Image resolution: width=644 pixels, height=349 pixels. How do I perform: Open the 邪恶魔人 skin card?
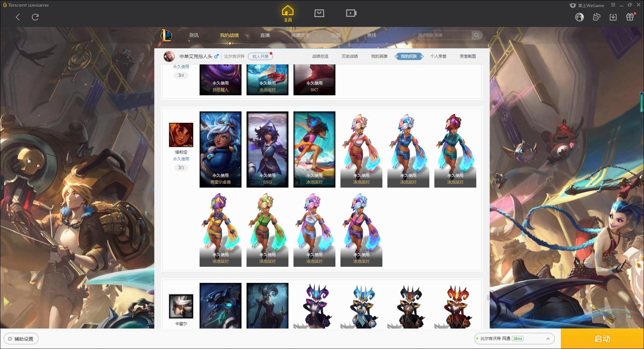(220, 80)
